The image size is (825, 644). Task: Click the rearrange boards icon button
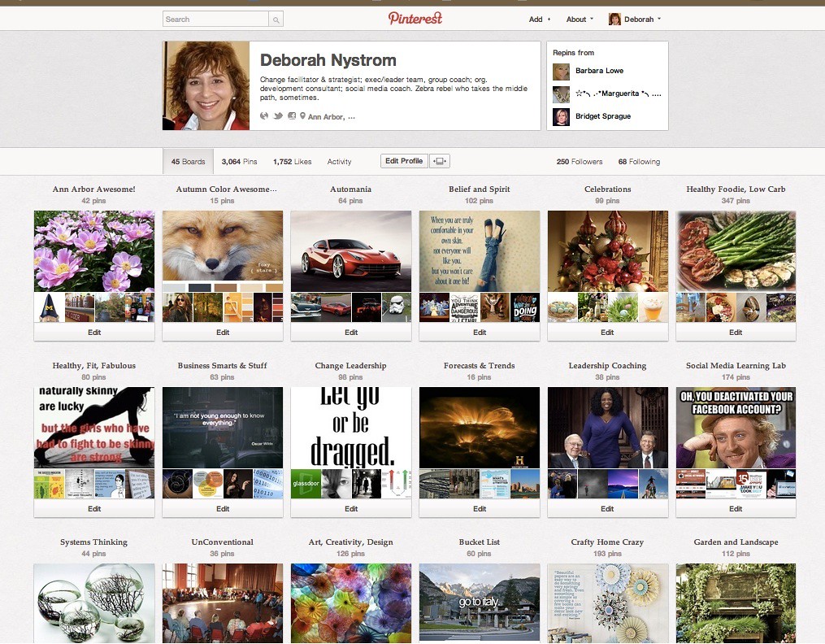(x=440, y=161)
